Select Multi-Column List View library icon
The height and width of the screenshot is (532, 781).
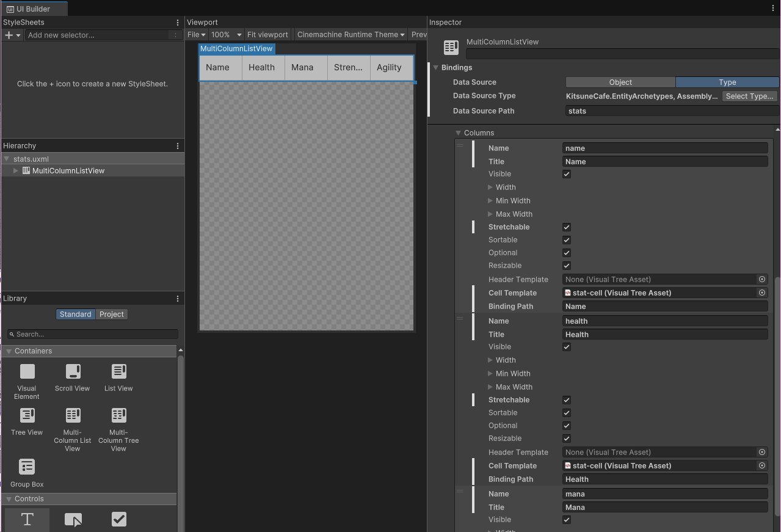[x=73, y=415]
